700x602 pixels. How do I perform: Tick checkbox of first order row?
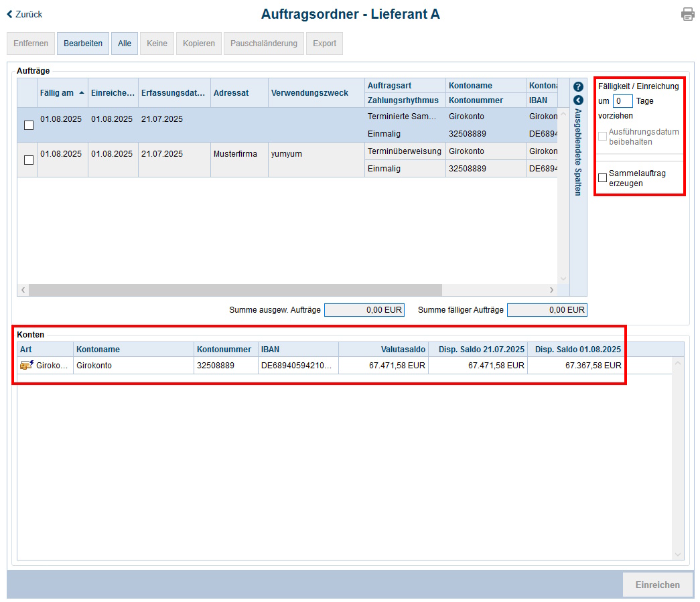[28, 125]
